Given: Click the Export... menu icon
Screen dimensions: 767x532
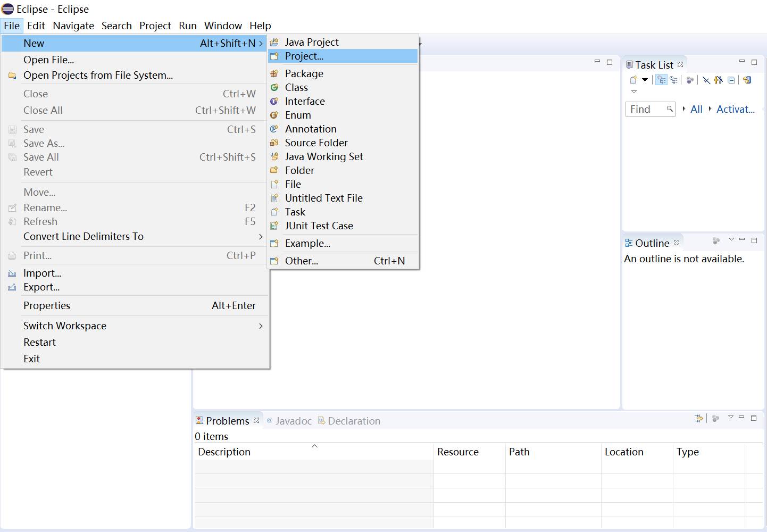Looking at the screenshot, I should point(12,287).
